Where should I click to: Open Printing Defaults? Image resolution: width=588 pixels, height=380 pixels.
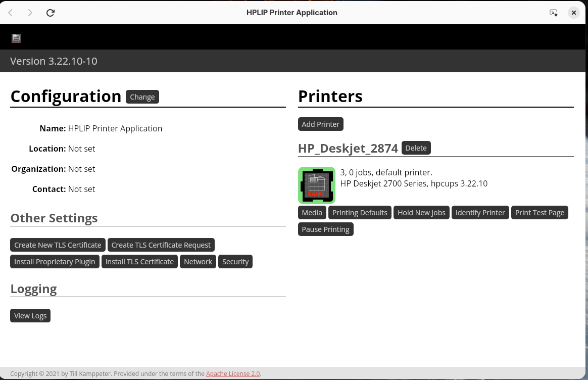[360, 213]
